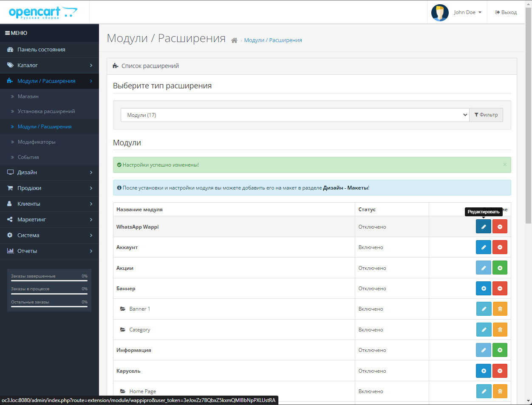The image size is (532, 405).
Task: Go to Модификаторы in sidebar
Action: click(37, 142)
